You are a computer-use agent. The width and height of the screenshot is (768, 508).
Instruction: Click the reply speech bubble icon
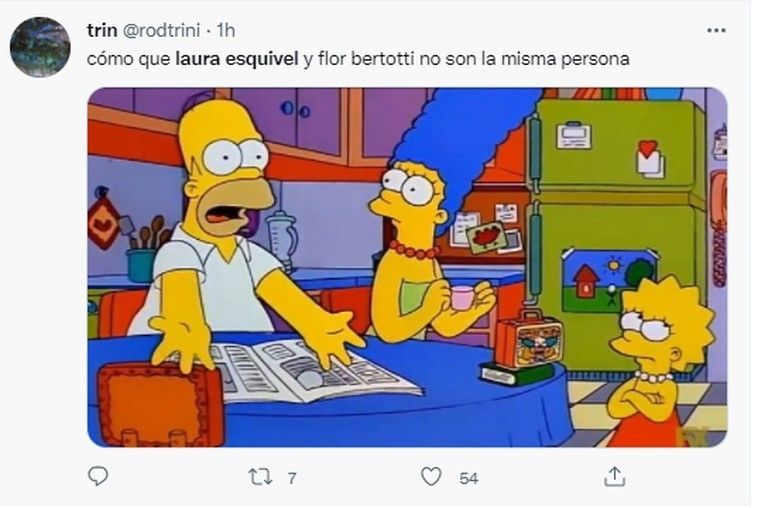click(x=98, y=476)
